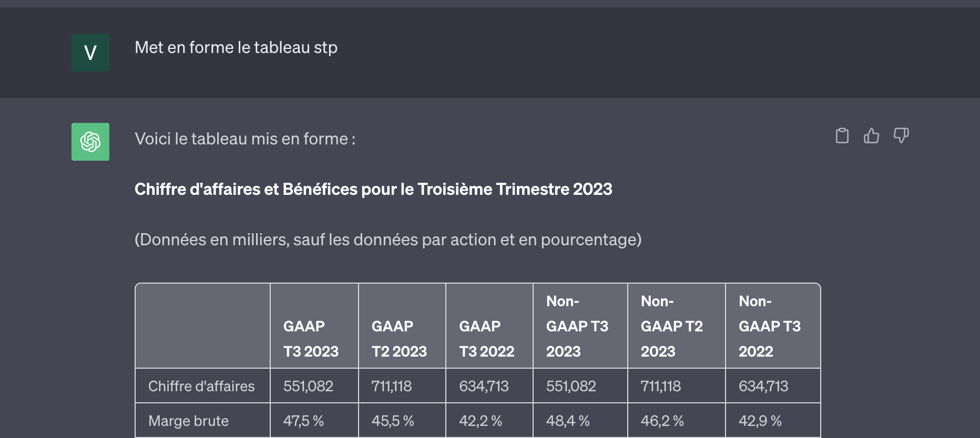The width and height of the screenshot is (980, 438).
Task: Click the 'Marge brute' row label
Action: pyautogui.click(x=188, y=421)
